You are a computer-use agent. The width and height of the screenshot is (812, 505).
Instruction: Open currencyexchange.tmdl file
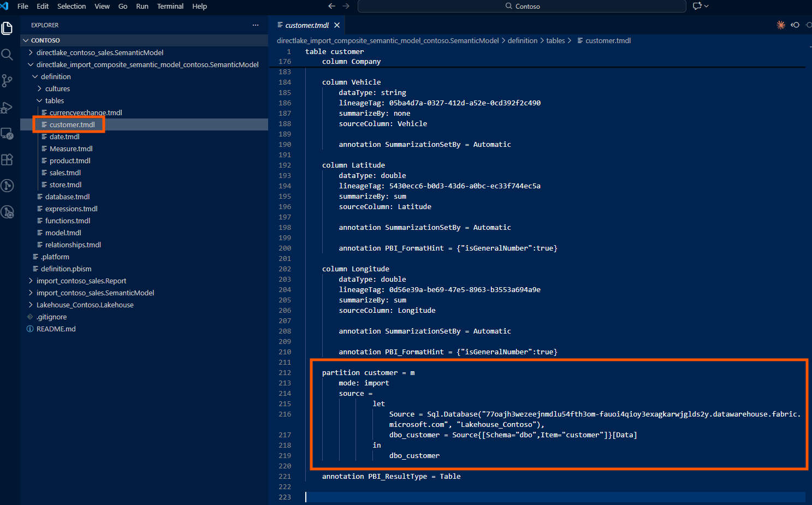(x=144, y=112)
